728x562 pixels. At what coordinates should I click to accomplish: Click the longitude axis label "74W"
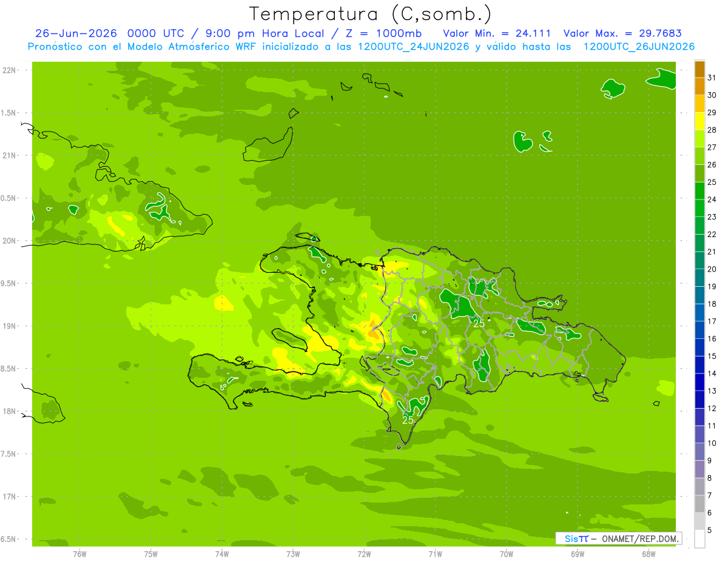tap(222, 554)
